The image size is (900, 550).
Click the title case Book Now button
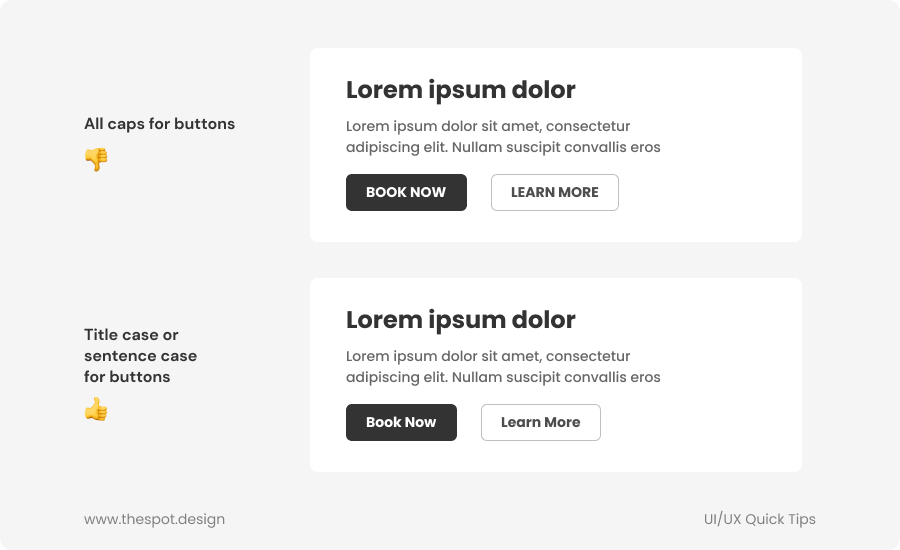coord(401,422)
